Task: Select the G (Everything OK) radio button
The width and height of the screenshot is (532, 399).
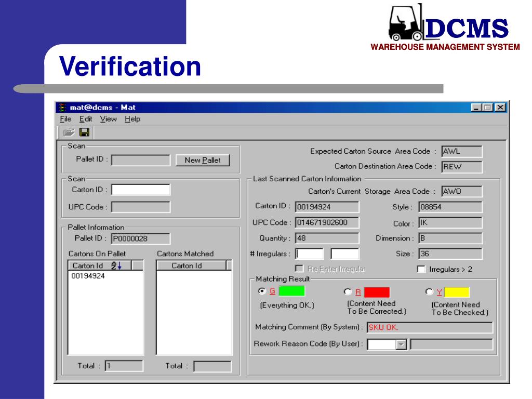Action: (x=262, y=291)
